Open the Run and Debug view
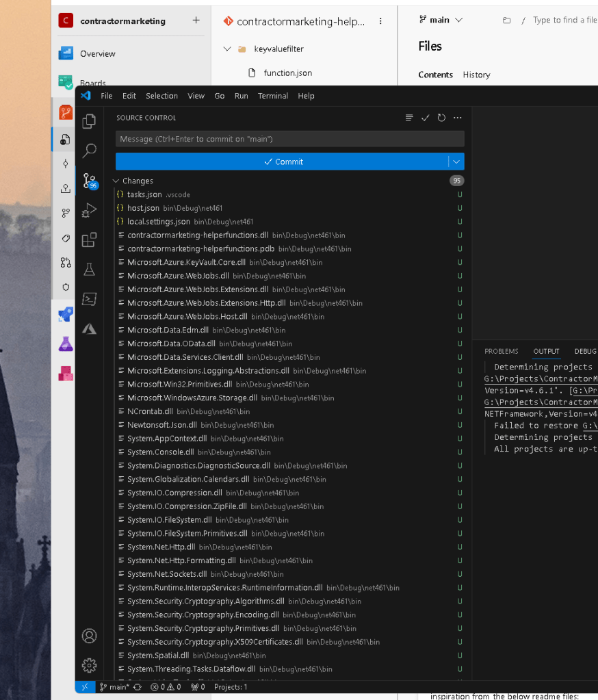 [x=89, y=210]
